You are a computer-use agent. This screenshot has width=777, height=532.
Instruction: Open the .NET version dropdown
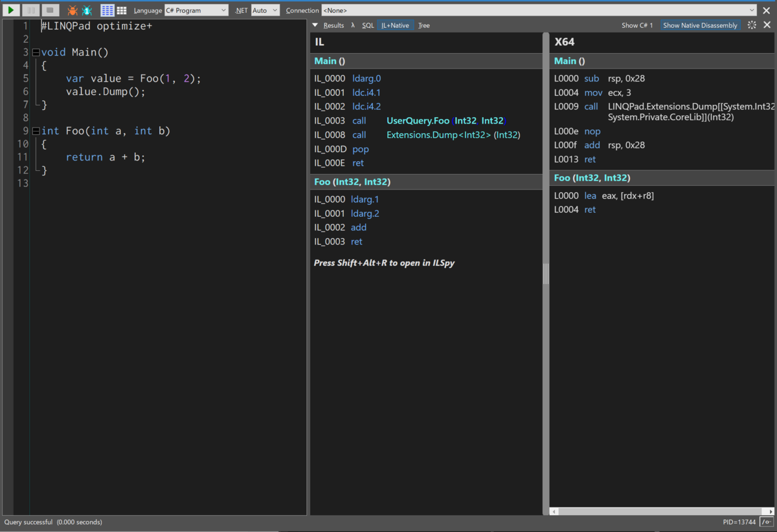(265, 10)
